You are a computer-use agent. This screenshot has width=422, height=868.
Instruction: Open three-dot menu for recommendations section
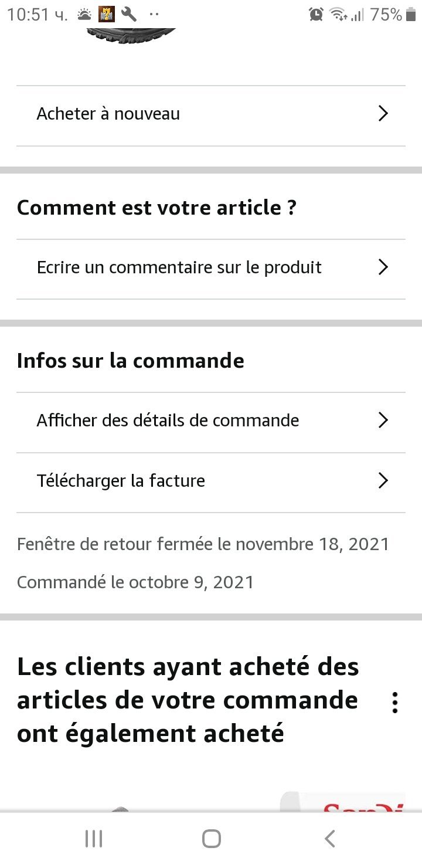click(x=395, y=702)
